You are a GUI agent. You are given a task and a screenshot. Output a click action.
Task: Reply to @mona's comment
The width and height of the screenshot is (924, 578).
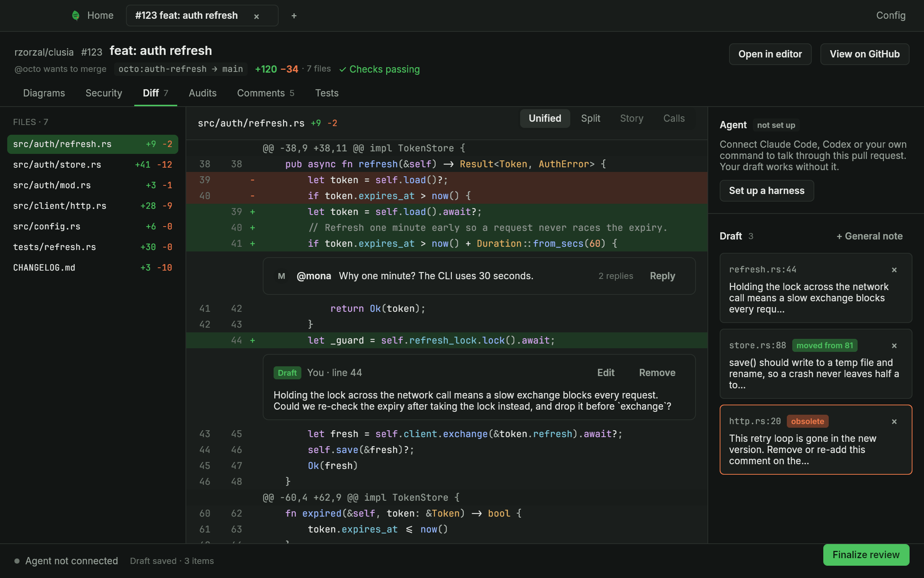[662, 276]
